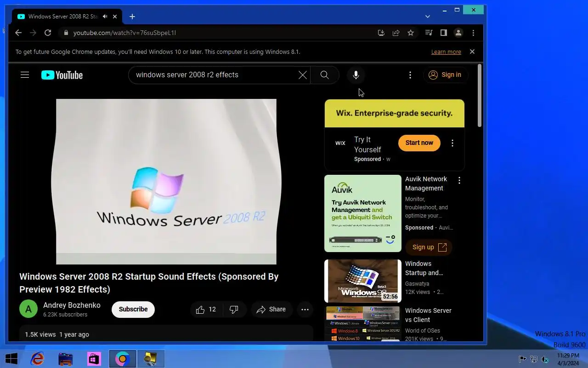The height and width of the screenshot is (368, 588).
Task: Open Andrey Bozhenko channel avatar
Action: pos(28,309)
